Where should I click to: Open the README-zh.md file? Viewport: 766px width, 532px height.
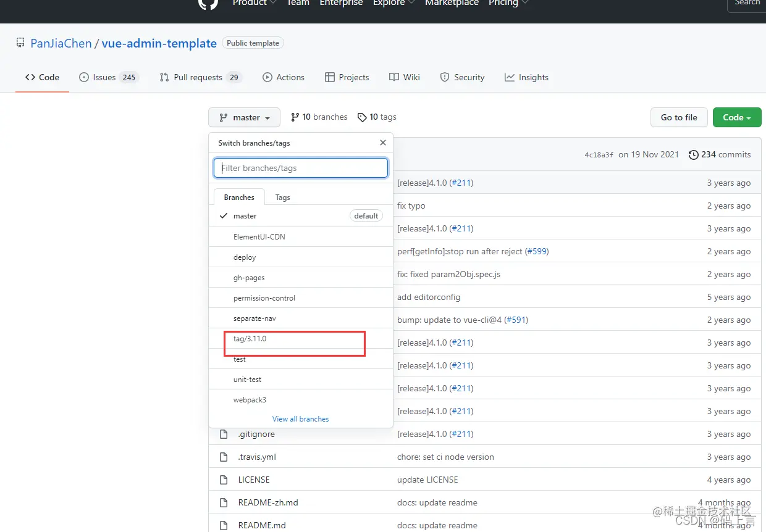[268, 502]
